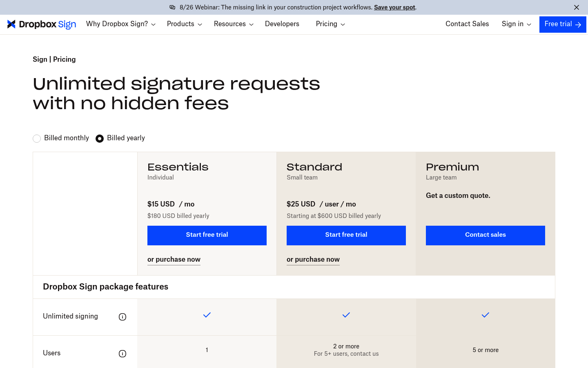Open the Sign in dropdown
The image size is (588, 368).
tap(517, 24)
